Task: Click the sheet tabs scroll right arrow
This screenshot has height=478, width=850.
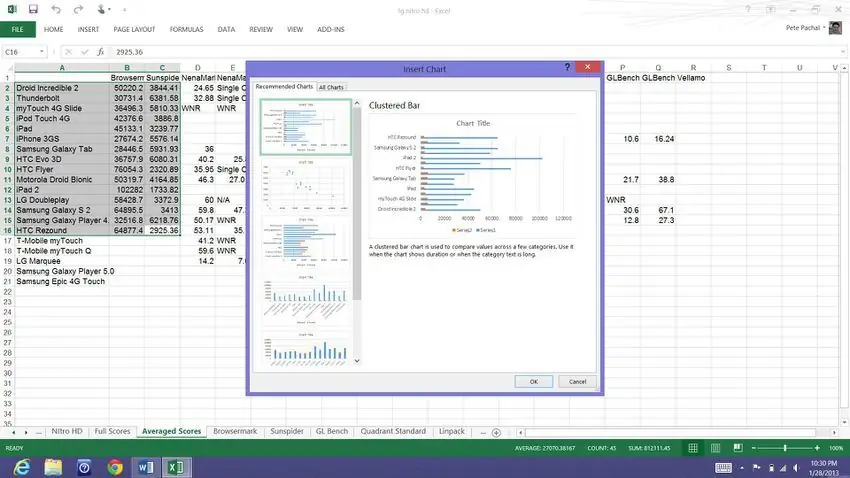Action: tap(25, 432)
